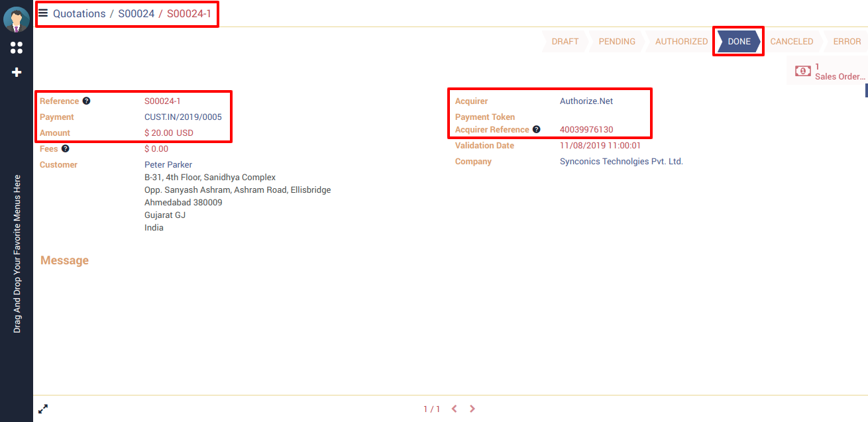Toggle the hamburger menu icon
The image size is (868, 422).
43,13
